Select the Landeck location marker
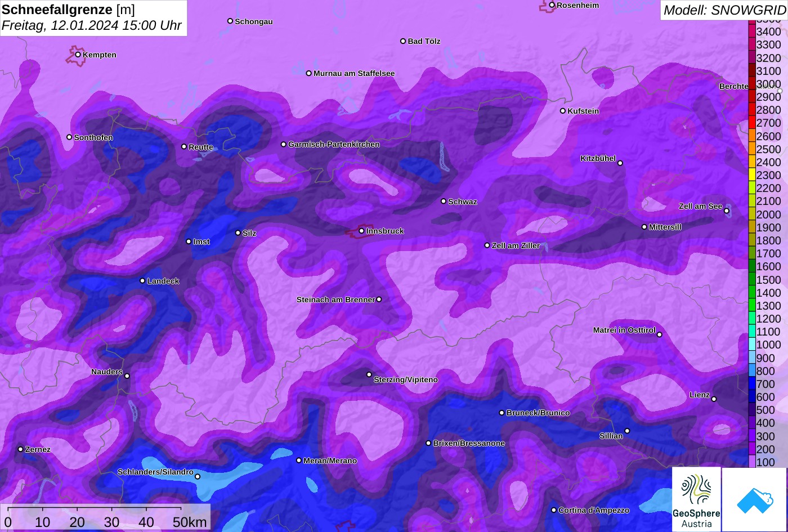The height and width of the screenshot is (532, 788). click(x=142, y=280)
